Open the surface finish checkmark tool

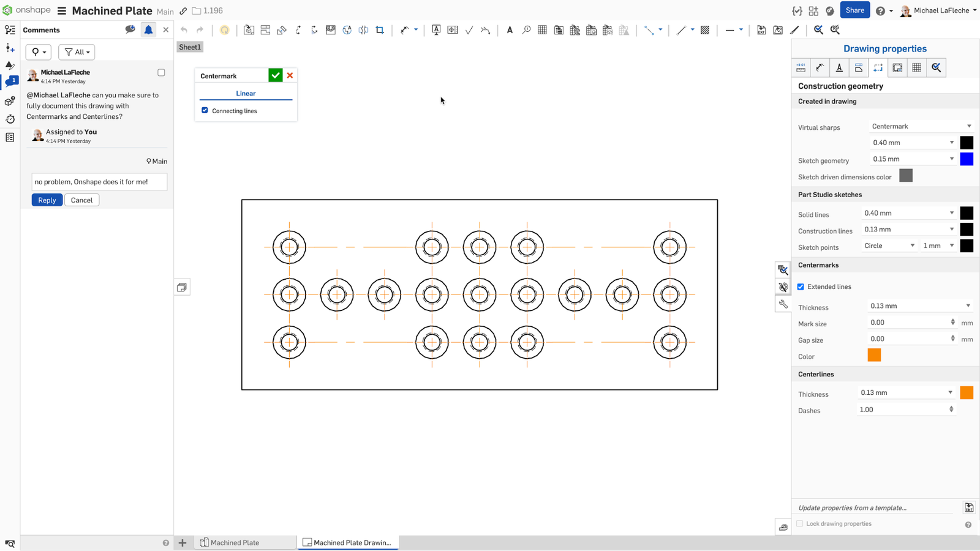469,30
